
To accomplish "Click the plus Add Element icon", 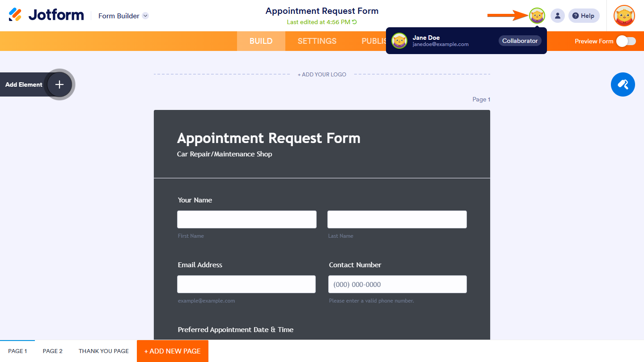I will pyautogui.click(x=59, y=84).
